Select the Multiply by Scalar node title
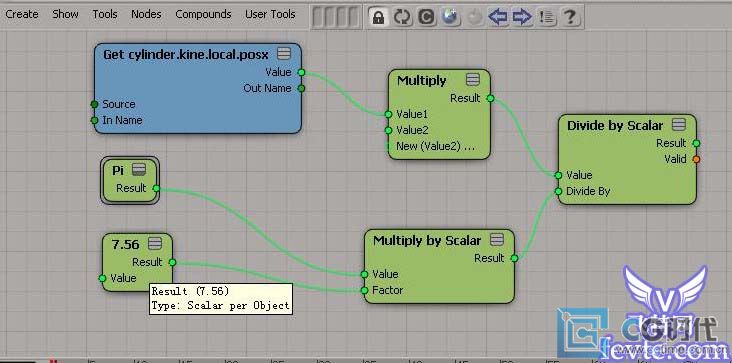 coord(427,240)
